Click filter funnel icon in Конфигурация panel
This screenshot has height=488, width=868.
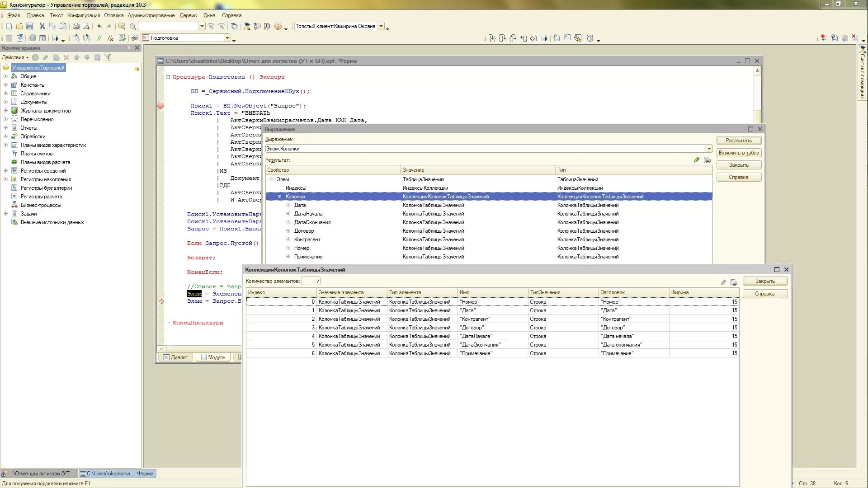[x=108, y=57]
